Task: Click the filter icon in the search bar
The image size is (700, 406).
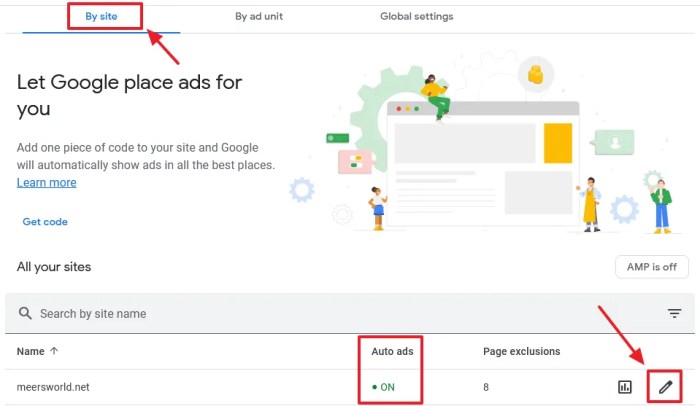Action: pyautogui.click(x=675, y=313)
